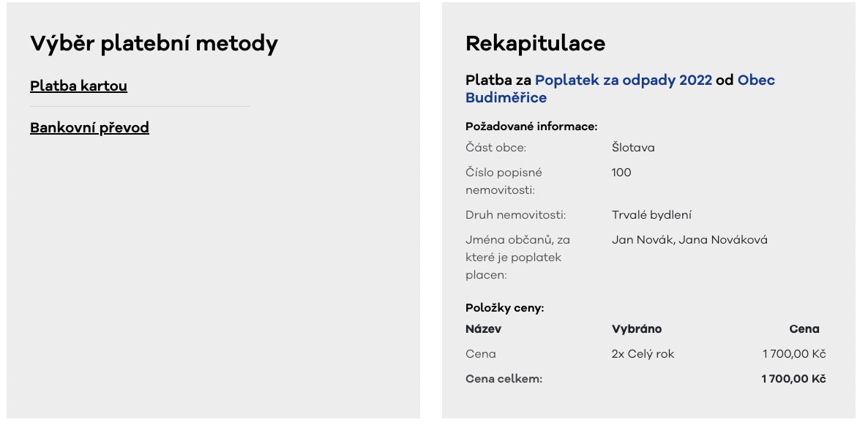Viewport: 868px width, 425px height.
Task: Open the Poplatek za odpady 2022 link
Action: 623,80
